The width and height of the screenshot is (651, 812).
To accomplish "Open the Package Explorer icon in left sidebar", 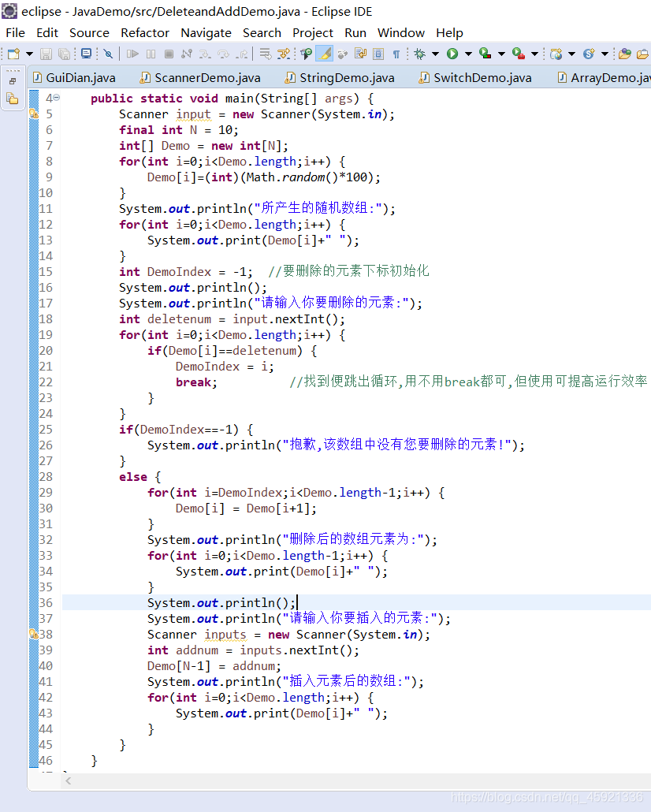I will [x=12, y=99].
